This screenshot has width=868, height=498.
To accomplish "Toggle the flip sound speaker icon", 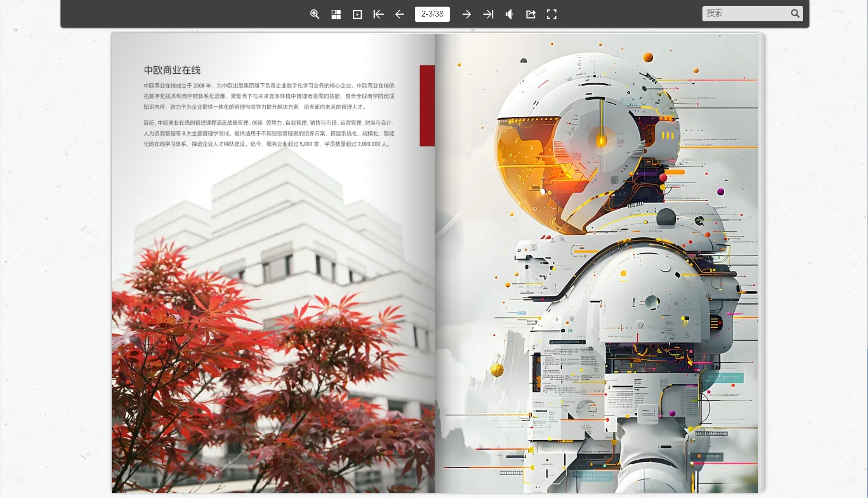I will tap(509, 14).
